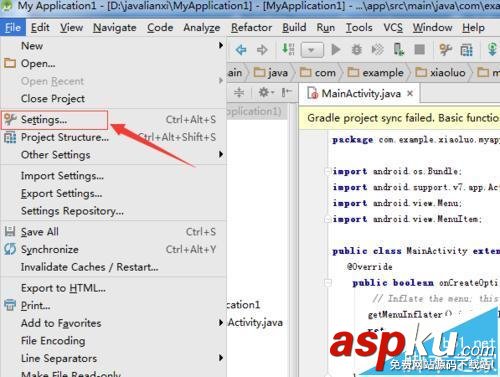Image resolution: width=500 pixels, height=377 pixels.
Task: Click the Forward navigation arrow icon
Action: pyautogui.click(x=262, y=50)
